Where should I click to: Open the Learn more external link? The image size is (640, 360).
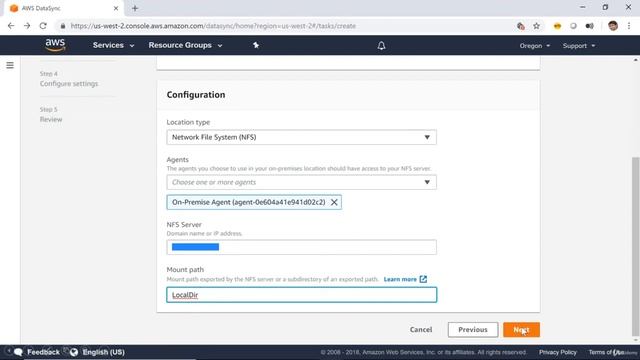pos(405,279)
